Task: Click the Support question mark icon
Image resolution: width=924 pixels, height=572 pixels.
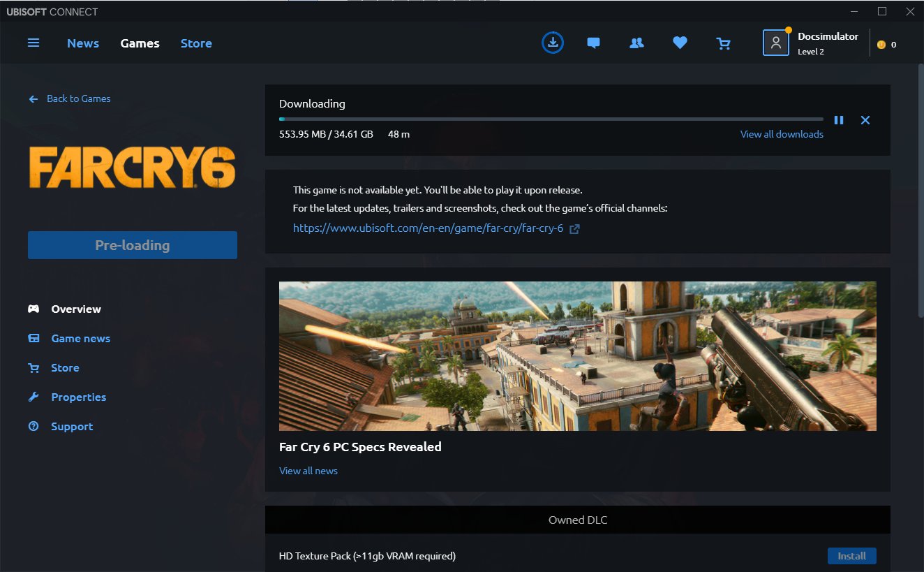Action: 33,426
